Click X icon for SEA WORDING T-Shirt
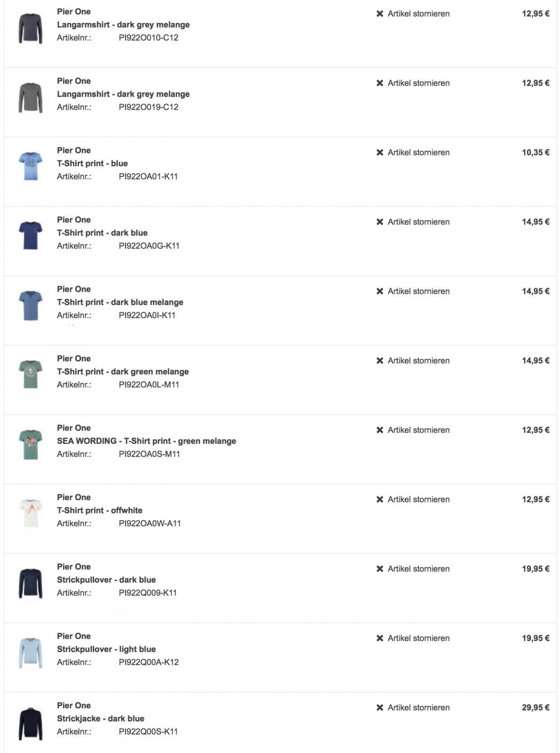Screen dimensions: 560x753 point(380,430)
